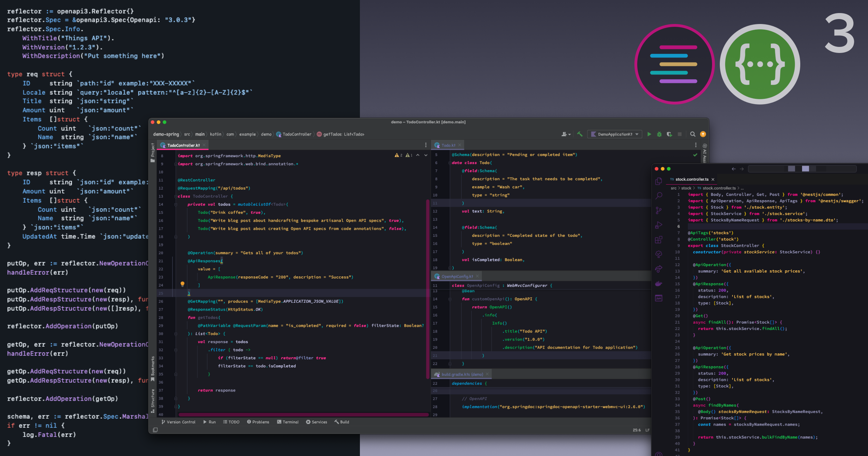Collapse the imports fold marker at line 9

175,164
